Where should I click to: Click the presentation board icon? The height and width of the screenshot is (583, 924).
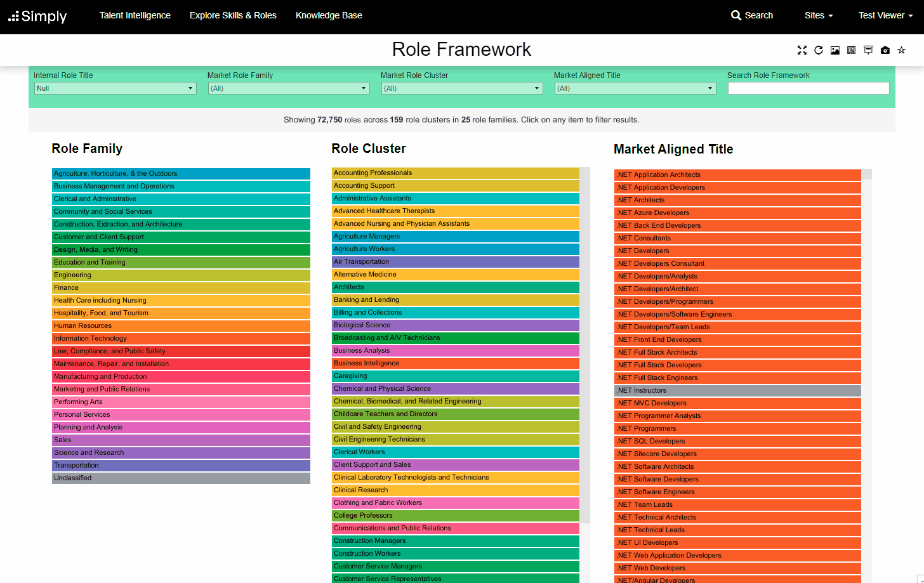(x=868, y=50)
